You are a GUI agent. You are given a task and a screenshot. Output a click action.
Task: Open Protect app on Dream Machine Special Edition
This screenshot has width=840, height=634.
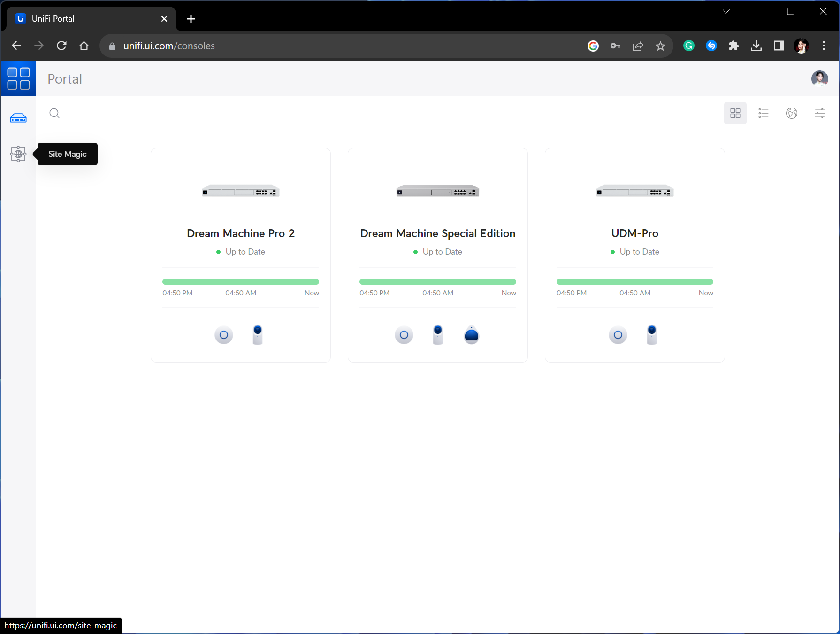[x=438, y=335]
